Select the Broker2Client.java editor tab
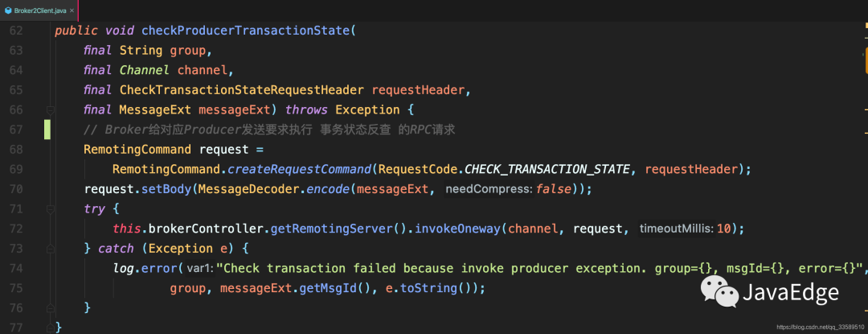868x334 pixels. click(x=39, y=10)
